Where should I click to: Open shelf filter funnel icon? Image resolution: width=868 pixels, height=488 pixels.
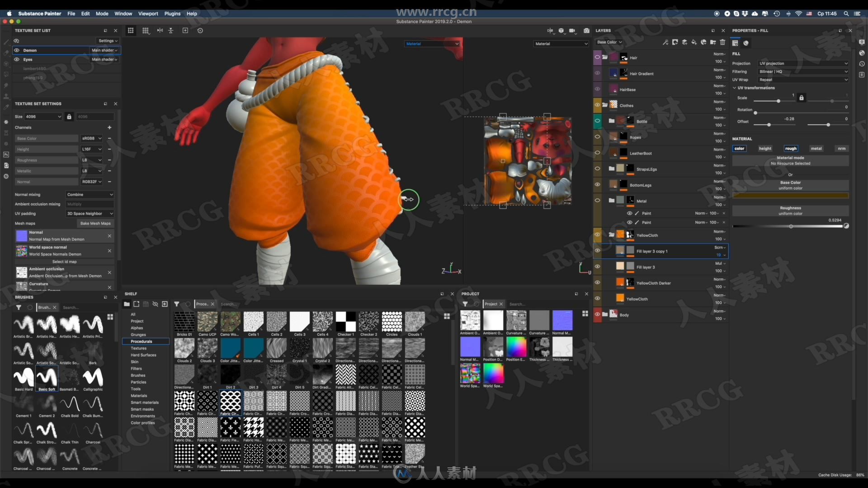point(177,304)
